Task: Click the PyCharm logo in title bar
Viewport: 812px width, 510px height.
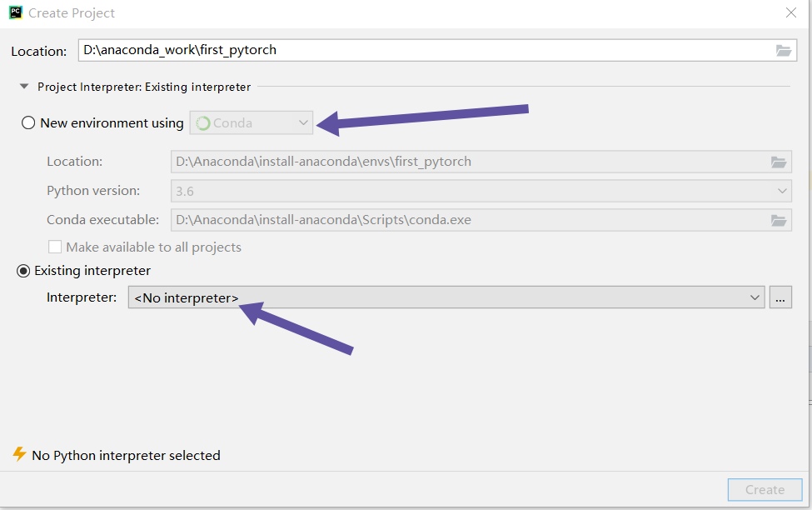Action: click(16, 12)
